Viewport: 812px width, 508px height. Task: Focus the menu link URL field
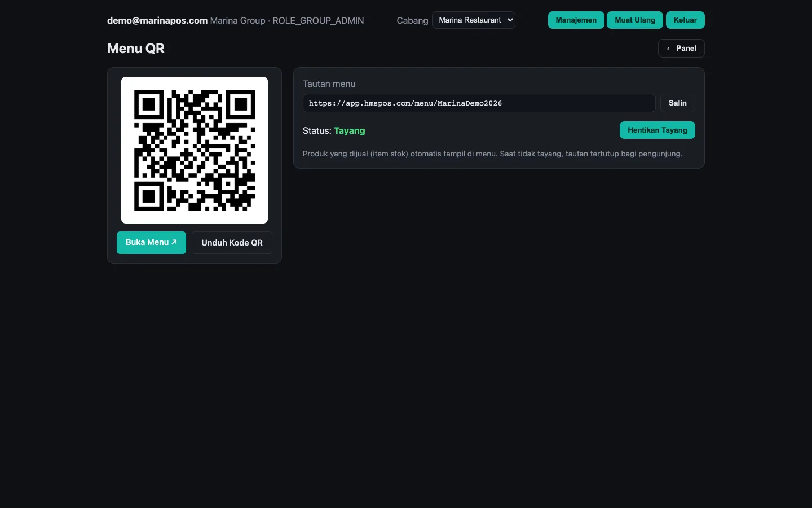coord(479,103)
